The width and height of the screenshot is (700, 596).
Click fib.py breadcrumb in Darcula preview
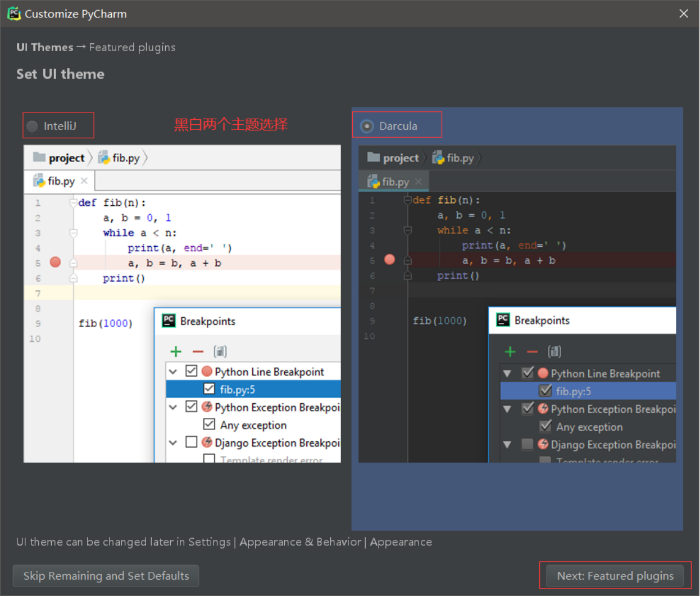pos(453,158)
